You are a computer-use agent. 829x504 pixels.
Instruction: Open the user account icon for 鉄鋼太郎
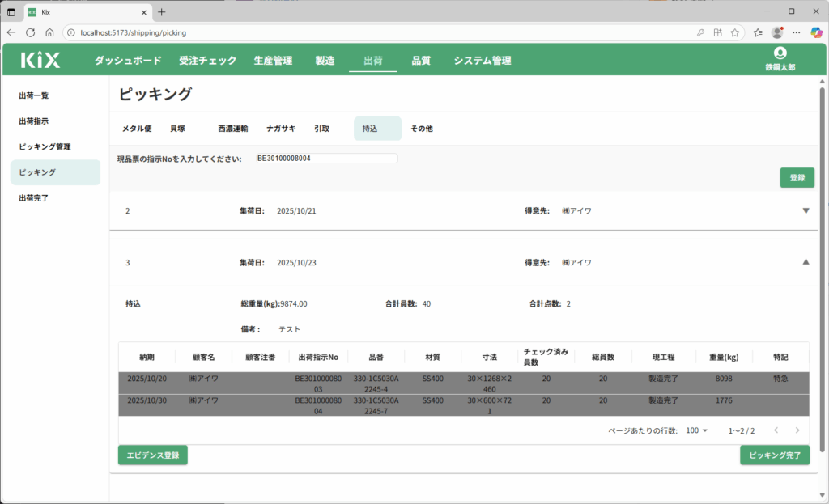780,53
